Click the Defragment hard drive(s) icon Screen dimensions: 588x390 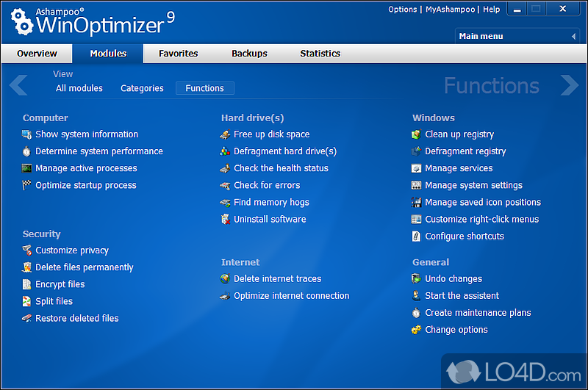pyautogui.click(x=225, y=151)
